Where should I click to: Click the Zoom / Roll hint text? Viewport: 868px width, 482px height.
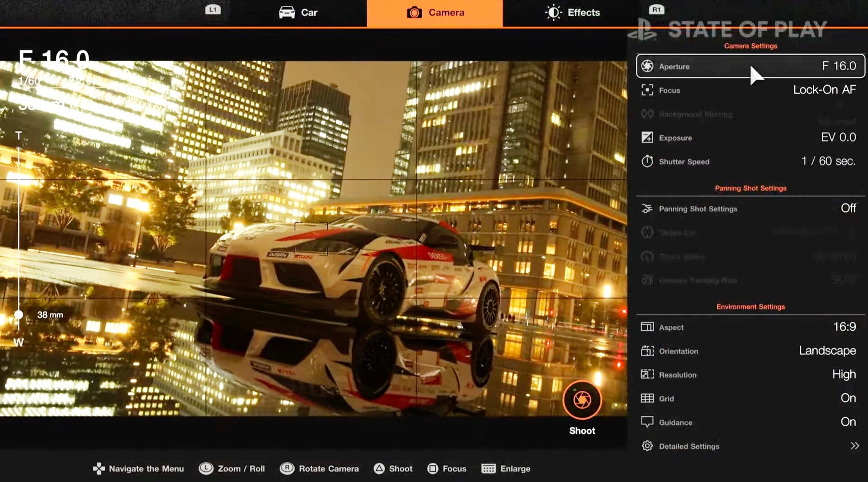[x=241, y=469]
